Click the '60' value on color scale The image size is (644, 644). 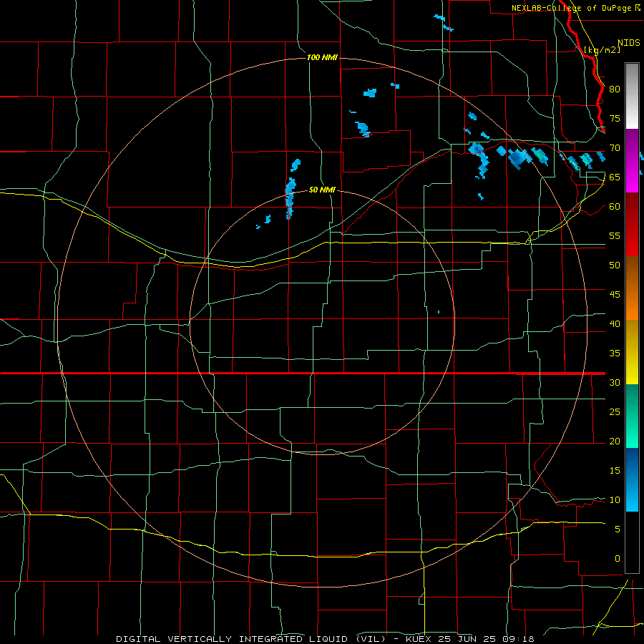(x=615, y=207)
